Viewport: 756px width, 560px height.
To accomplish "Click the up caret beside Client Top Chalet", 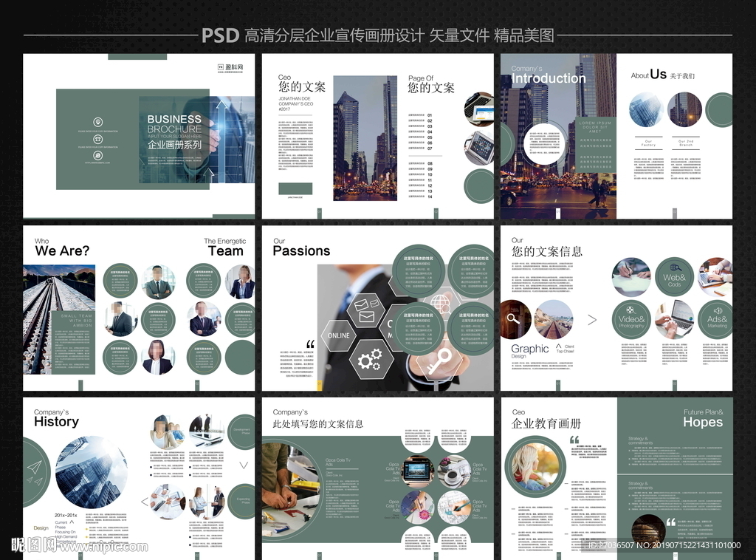I will point(559,346).
